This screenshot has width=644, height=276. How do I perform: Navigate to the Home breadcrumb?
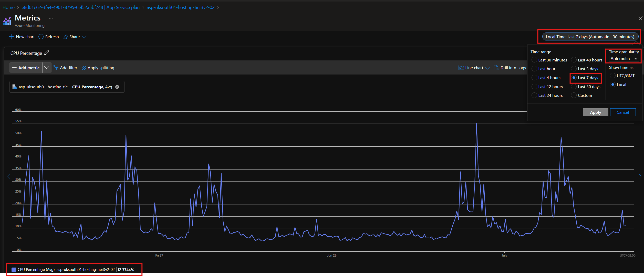click(8, 7)
